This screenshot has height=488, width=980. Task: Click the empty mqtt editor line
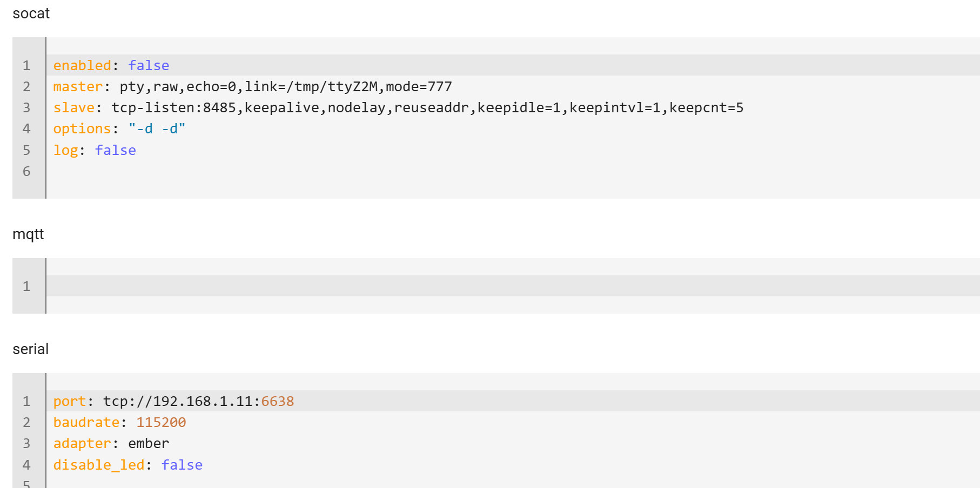coord(513,286)
